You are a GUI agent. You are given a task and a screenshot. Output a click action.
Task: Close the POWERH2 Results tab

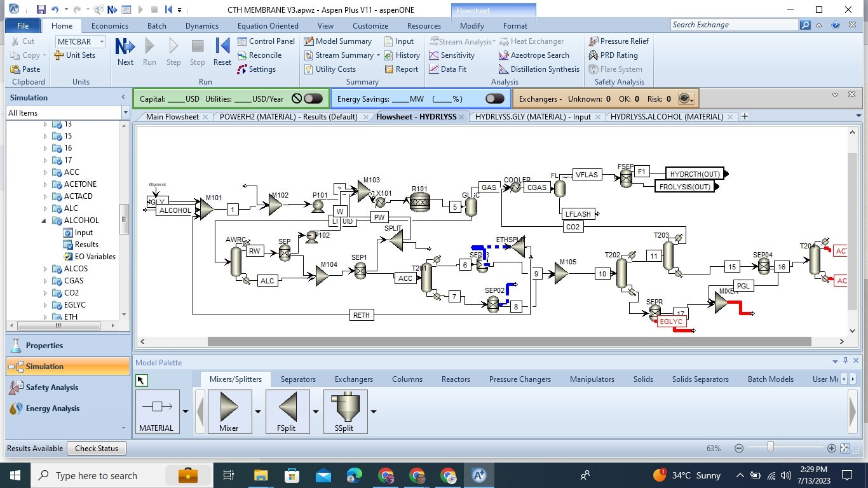pos(365,117)
